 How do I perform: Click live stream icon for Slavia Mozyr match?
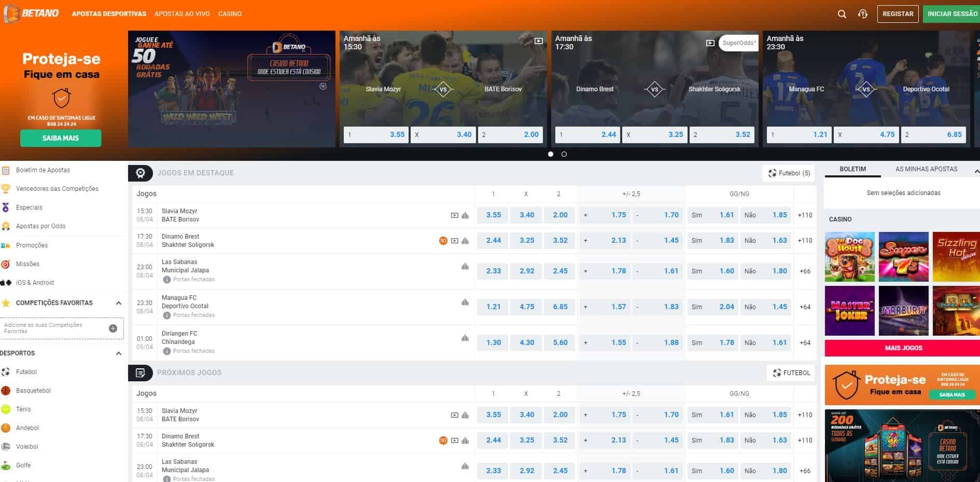454,215
